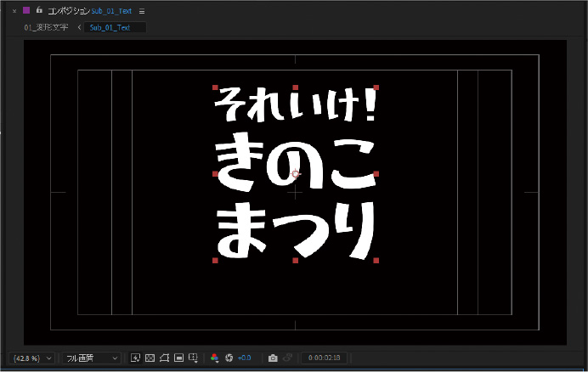This screenshot has height=372, width=588.
Task: Open the magnification ratio dropdown (42.8 %)
Action: click(33, 358)
